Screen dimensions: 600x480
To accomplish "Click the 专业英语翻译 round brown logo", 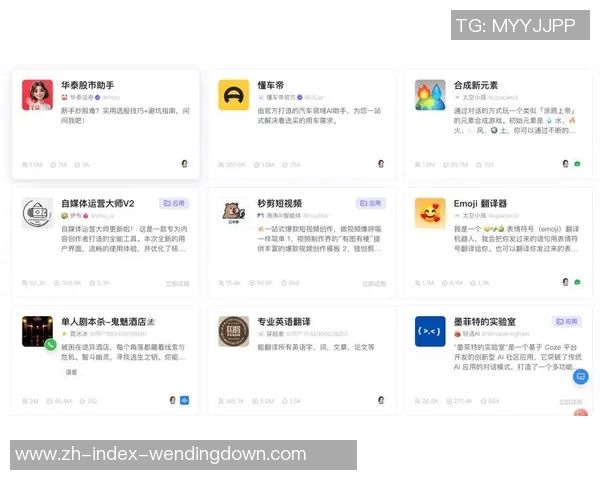I will pos(234,331).
